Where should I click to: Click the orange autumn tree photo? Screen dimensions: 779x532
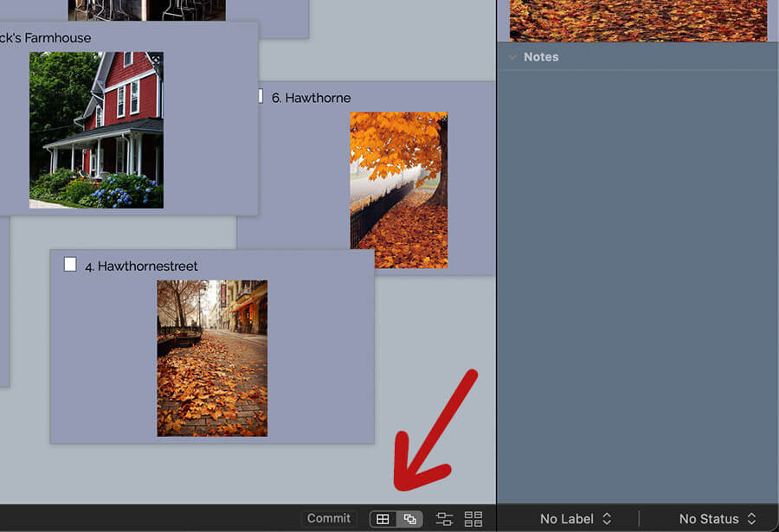coord(398,189)
